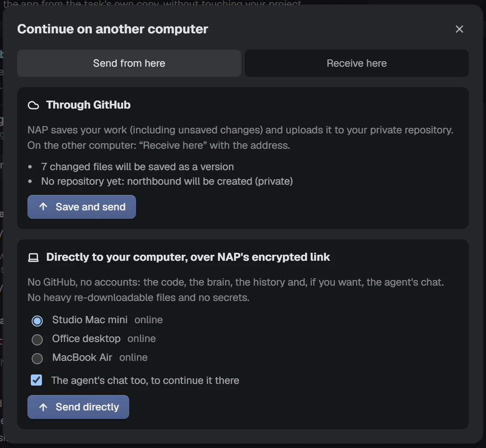Click the 'Directly to your computer' heading
The height and width of the screenshot is (448, 486).
[x=188, y=257]
